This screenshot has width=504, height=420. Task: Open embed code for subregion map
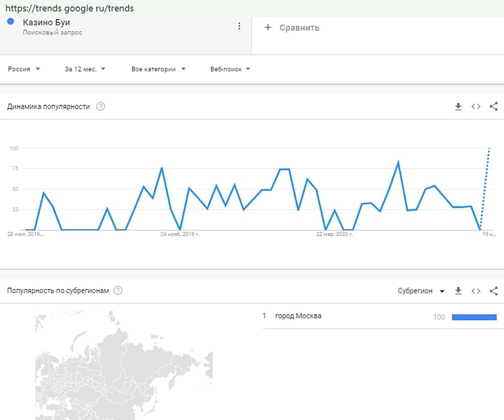tap(476, 291)
